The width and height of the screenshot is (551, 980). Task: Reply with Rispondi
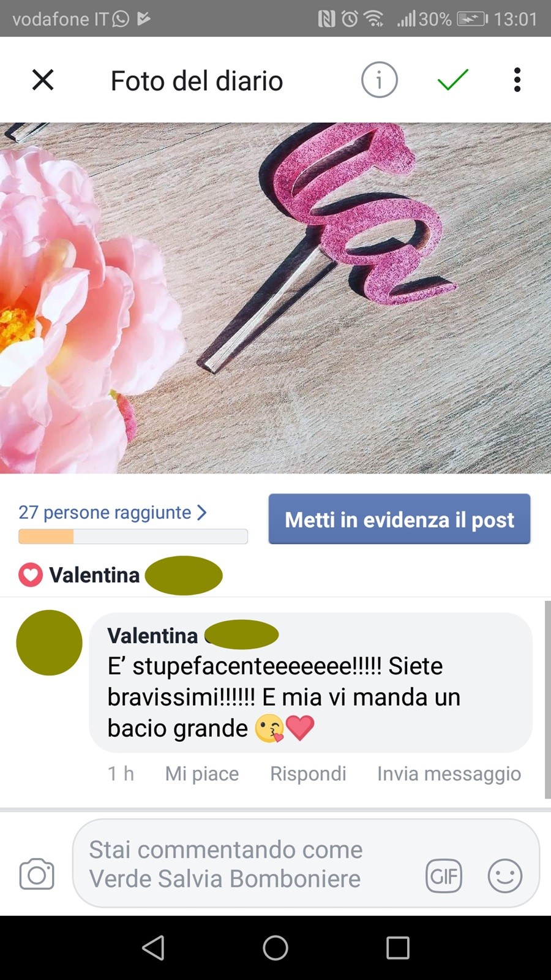(308, 774)
